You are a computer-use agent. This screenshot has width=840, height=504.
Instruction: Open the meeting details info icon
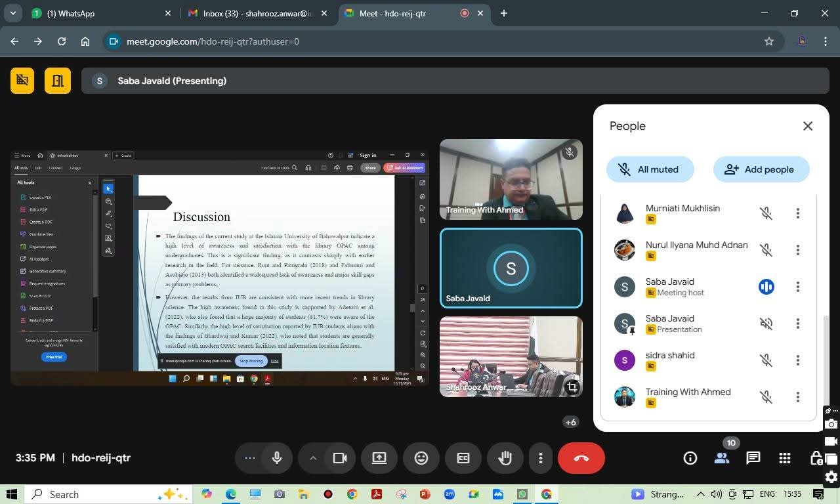(x=690, y=458)
